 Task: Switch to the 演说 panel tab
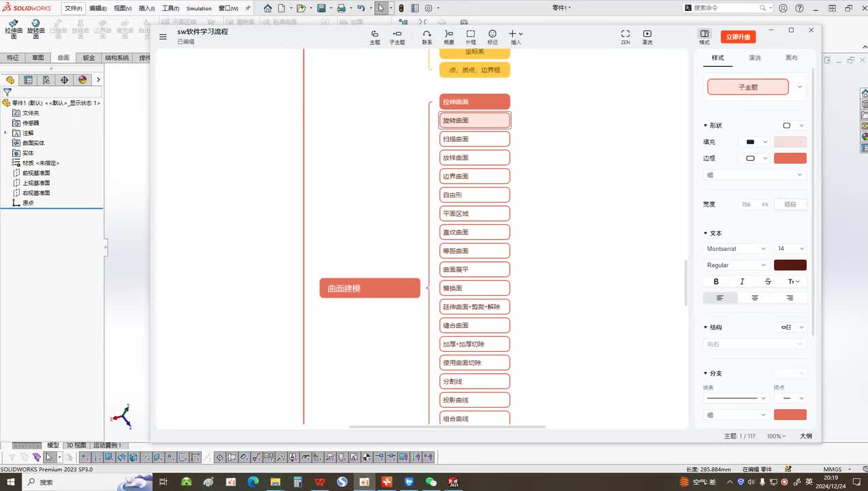pyautogui.click(x=755, y=58)
